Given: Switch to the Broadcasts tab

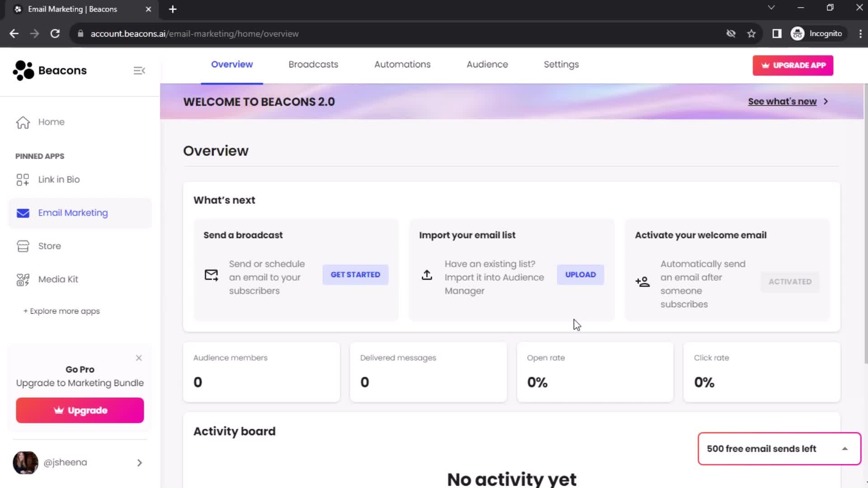Looking at the screenshot, I should point(314,64).
